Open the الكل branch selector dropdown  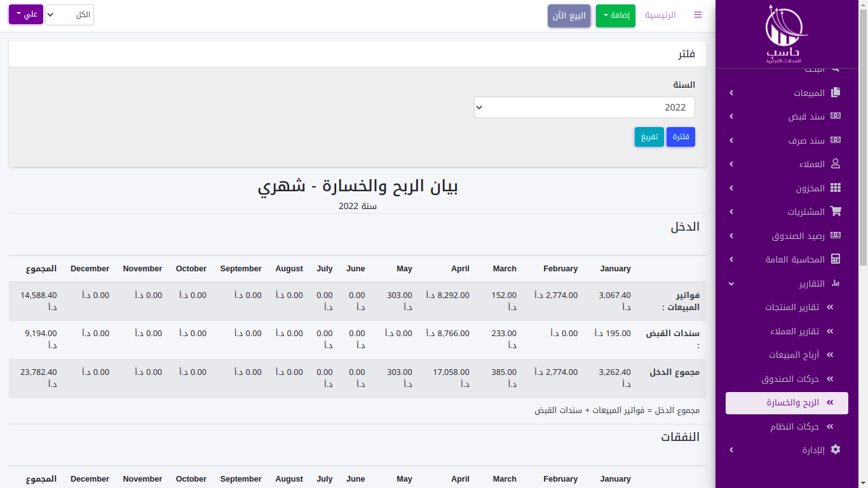tap(69, 15)
